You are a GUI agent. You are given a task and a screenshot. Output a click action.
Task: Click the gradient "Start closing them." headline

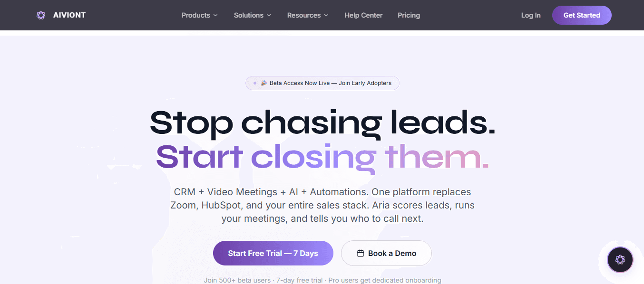click(x=322, y=156)
